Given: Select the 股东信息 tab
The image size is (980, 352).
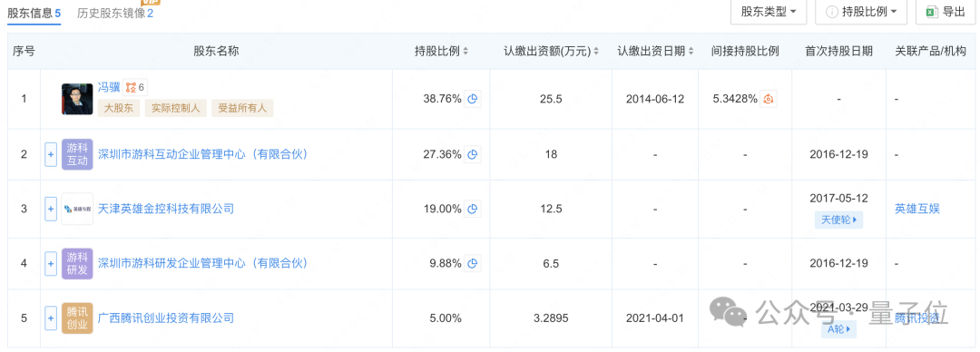Looking at the screenshot, I should click(34, 13).
